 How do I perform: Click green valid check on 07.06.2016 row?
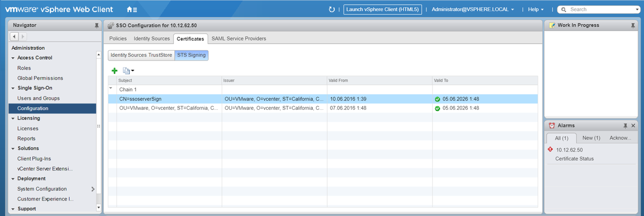tap(437, 108)
